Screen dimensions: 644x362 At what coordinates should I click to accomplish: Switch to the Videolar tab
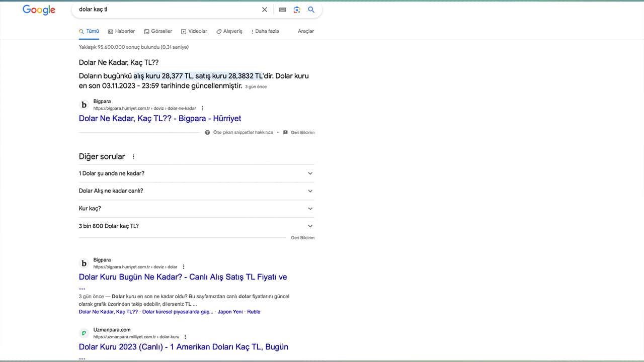(194, 31)
